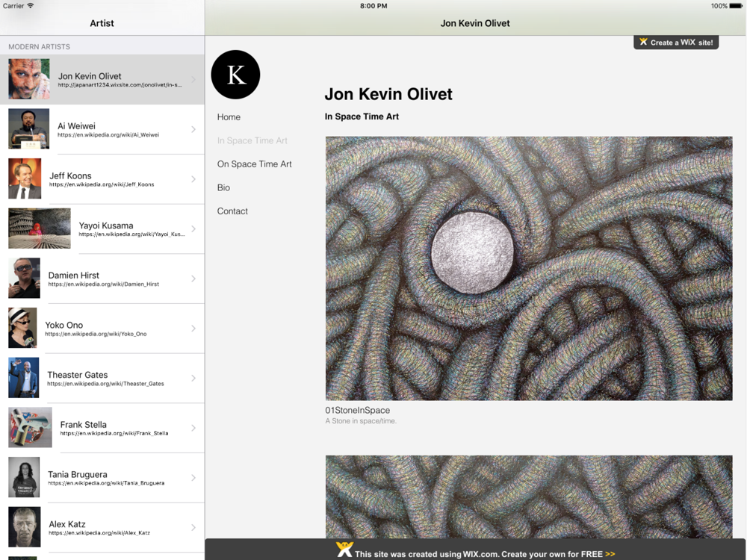Viewport: 747px width, 560px height.
Task: Tap the 8:00 PM clock in status bar
Action: point(373,6)
